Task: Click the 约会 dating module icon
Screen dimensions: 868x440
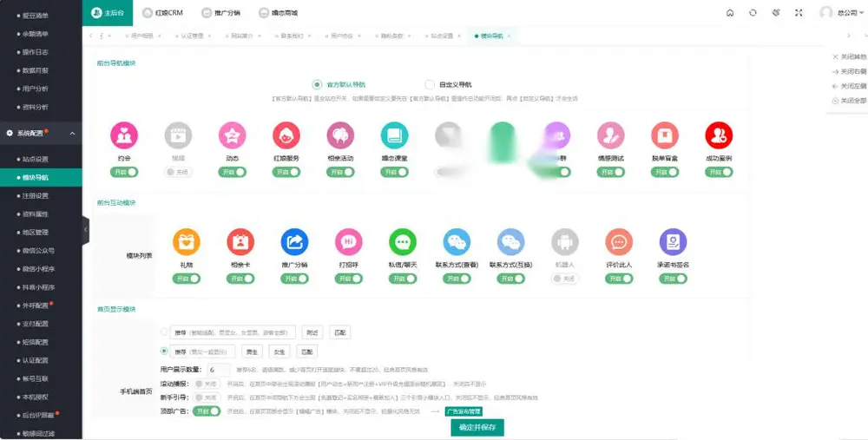Action: click(x=124, y=135)
